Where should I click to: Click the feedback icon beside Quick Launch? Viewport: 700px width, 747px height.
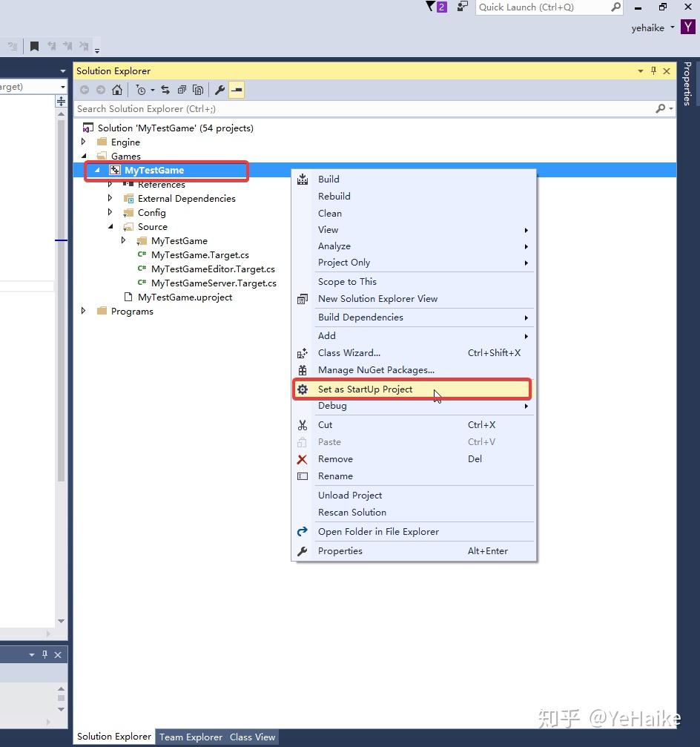click(x=462, y=7)
